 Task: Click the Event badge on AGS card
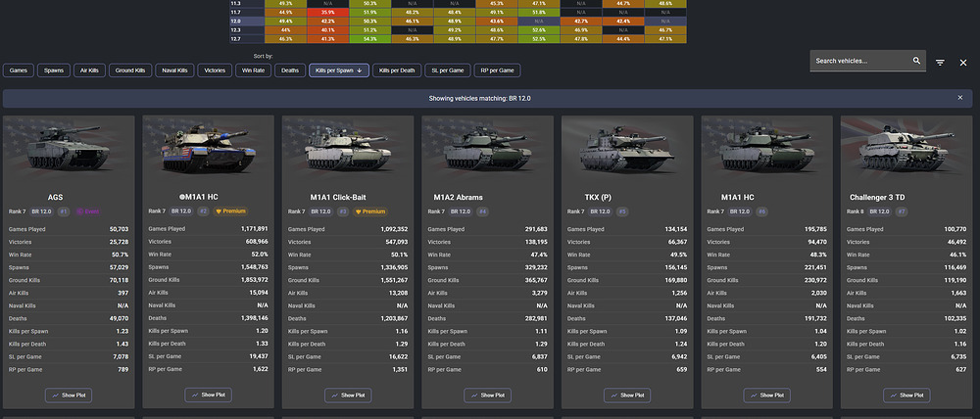87,211
